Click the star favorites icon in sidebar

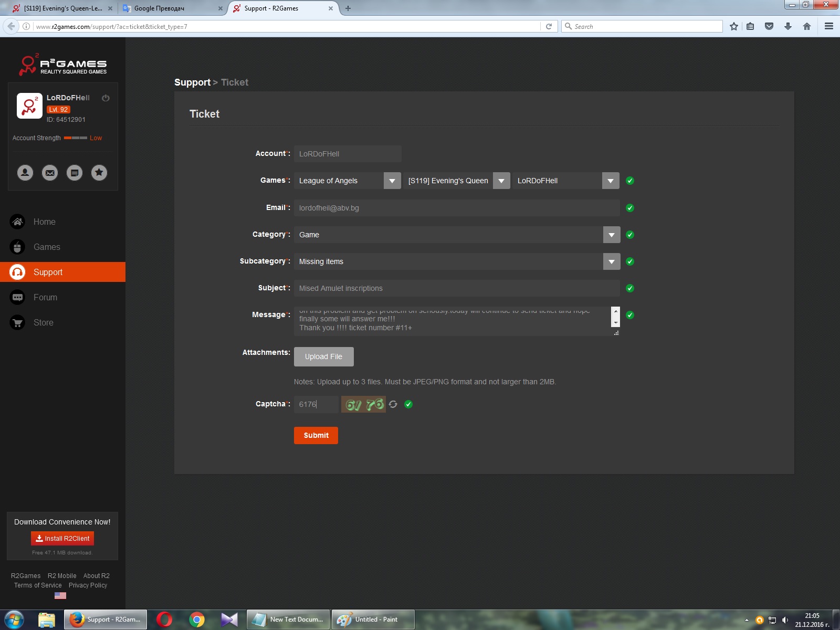click(99, 173)
